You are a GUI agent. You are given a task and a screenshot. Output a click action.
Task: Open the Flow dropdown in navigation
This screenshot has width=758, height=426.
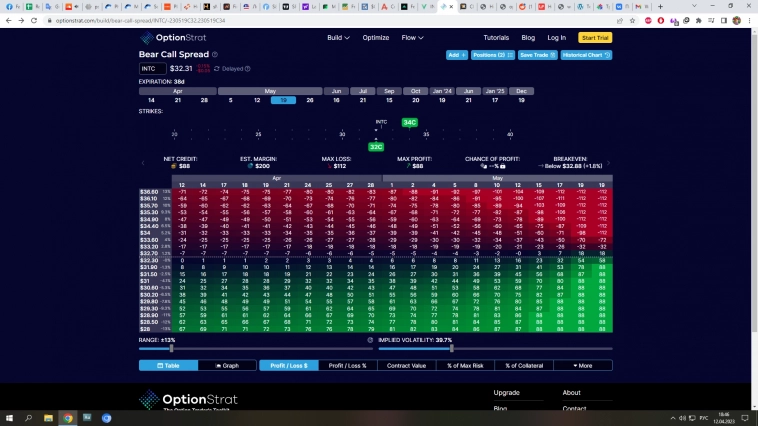click(411, 38)
